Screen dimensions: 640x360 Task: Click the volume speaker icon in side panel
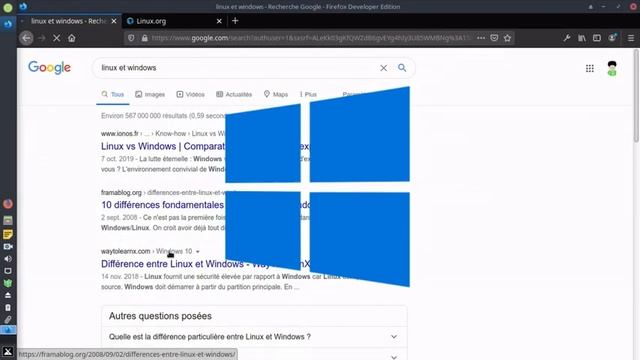point(8,258)
